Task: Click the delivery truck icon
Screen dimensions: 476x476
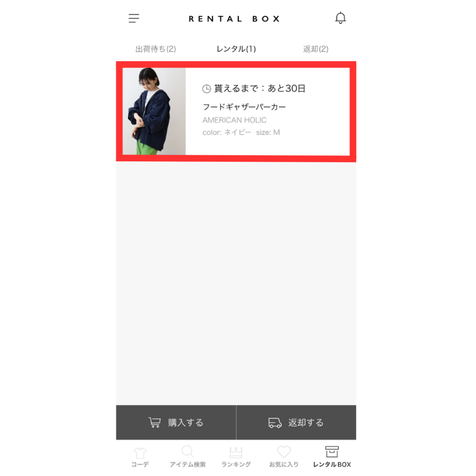Action: tap(275, 423)
